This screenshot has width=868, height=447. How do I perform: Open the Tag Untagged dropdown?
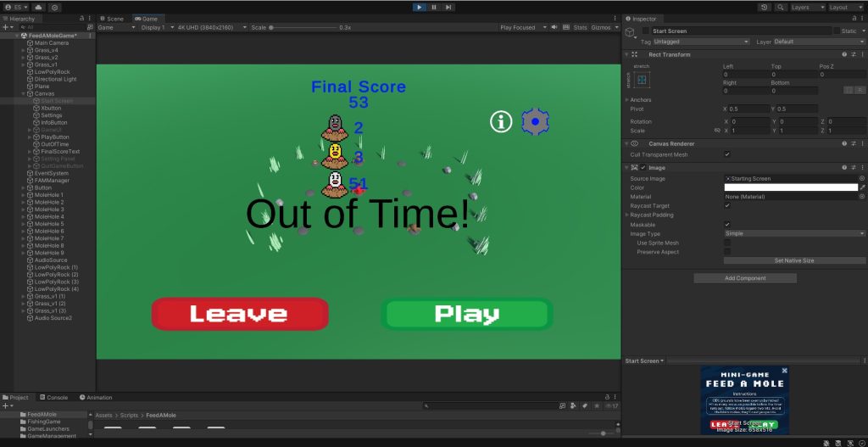click(701, 42)
